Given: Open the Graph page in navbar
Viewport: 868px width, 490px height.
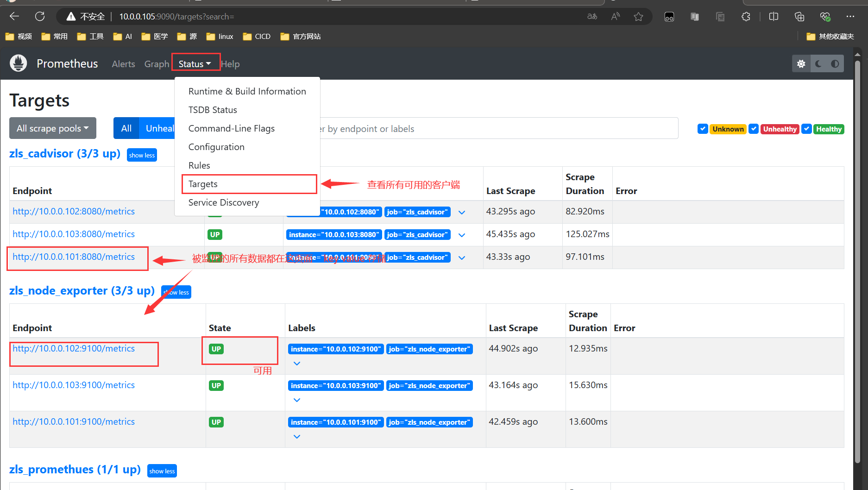Looking at the screenshot, I should (157, 64).
